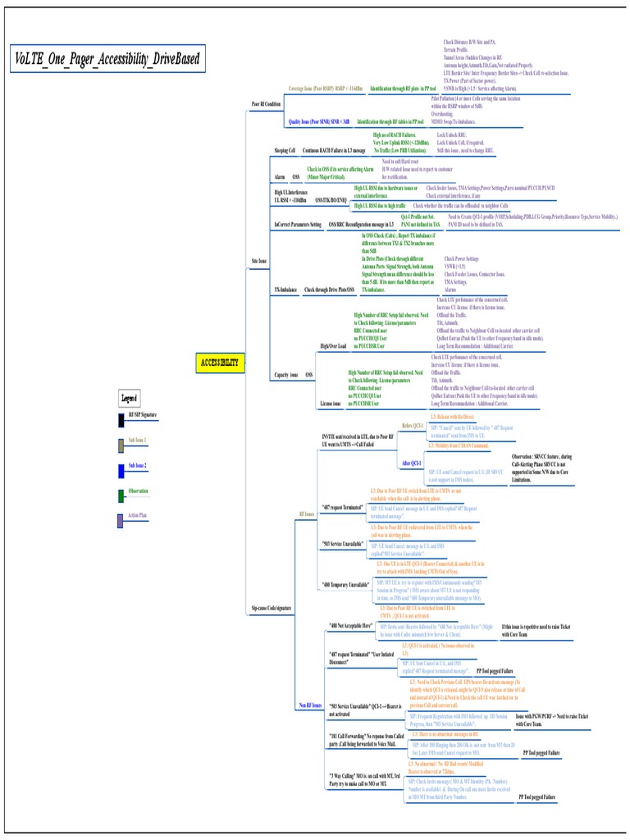Expand the Poor Rf Condition branch
This screenshot has height=840, width=630.
[x=265, y=105]
